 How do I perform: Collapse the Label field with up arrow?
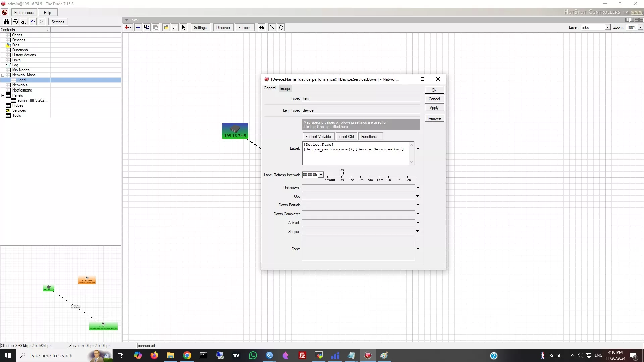(x=418, y=148)
